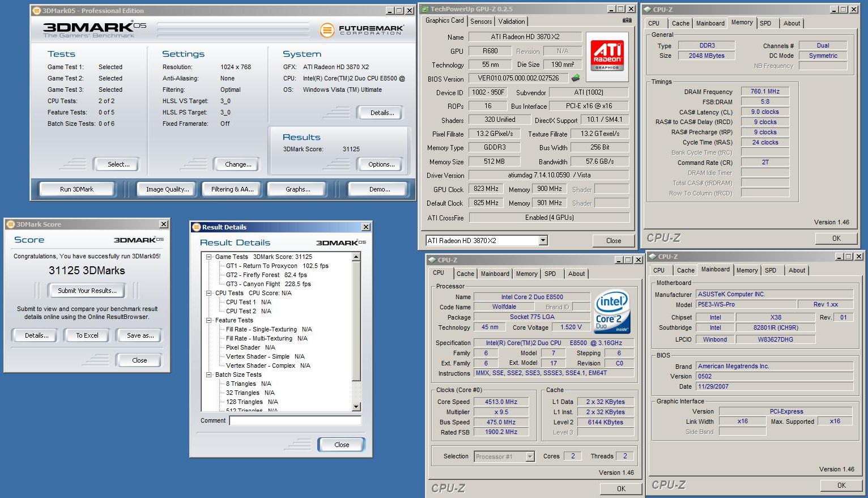
Task: Click the camera screenshot icon in GPU-Z
Action: 627,20
